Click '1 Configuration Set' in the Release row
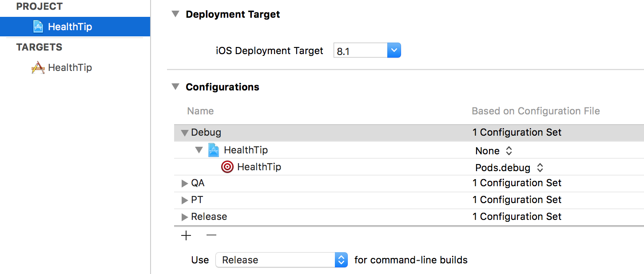Image resolution: width=644 pixels, height=274 pixels. [x=517, y=216]
